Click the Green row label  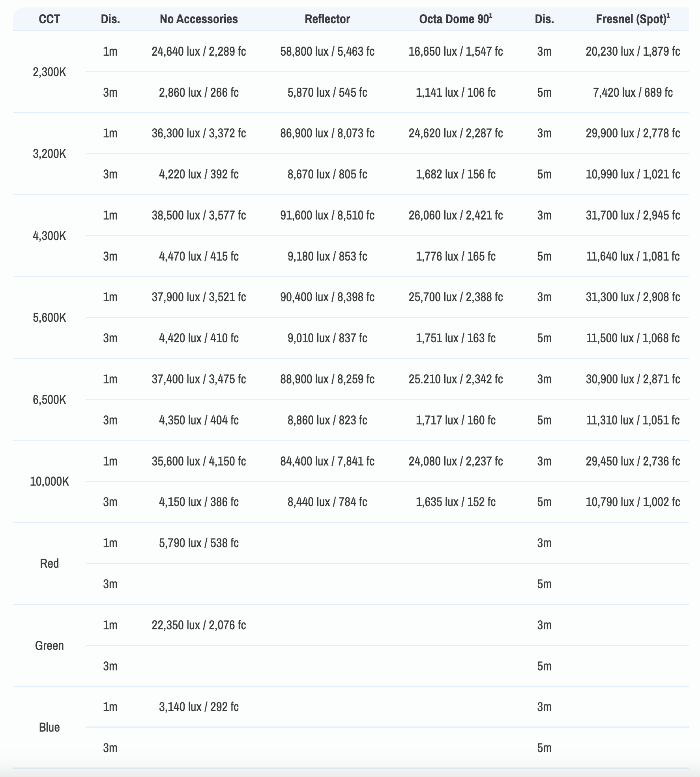49,646
